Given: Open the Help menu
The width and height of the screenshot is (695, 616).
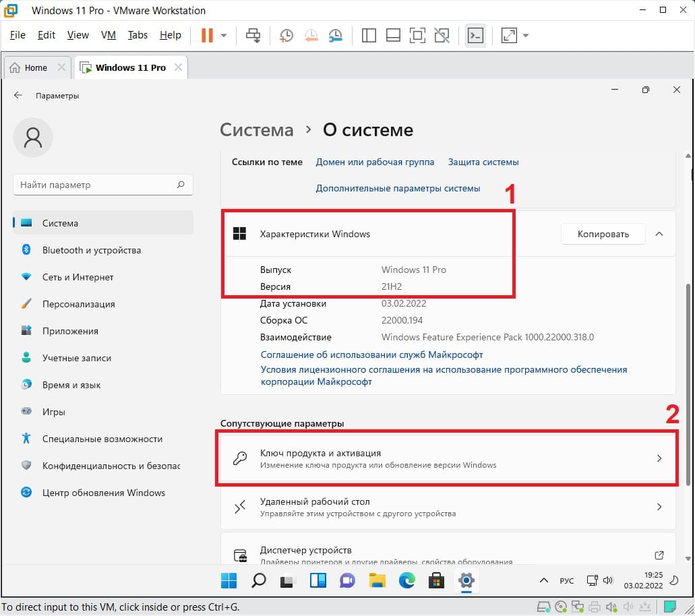Looking at the screenshot, I should tap(170, 35).
